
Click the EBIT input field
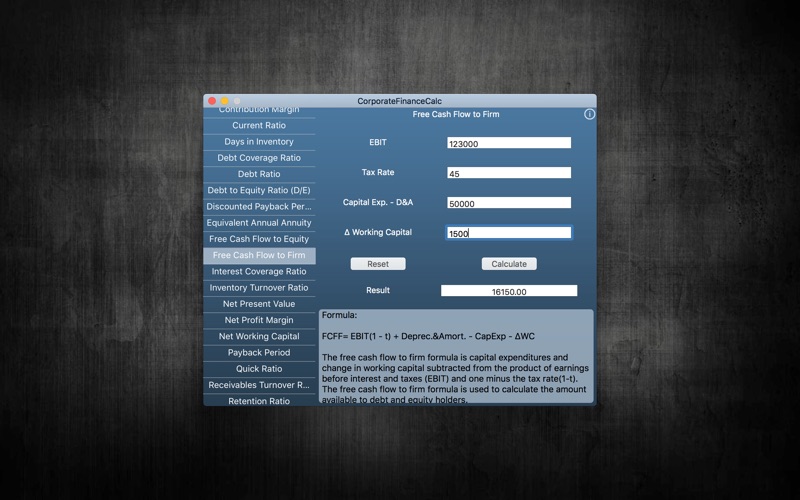coord(509,143)
